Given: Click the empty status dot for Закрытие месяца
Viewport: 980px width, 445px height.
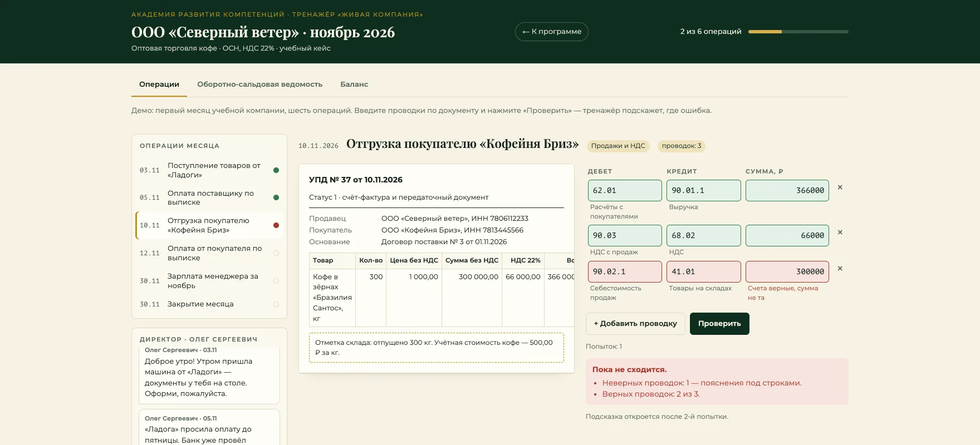Looking at the screenshot, I should coord(276,304).
